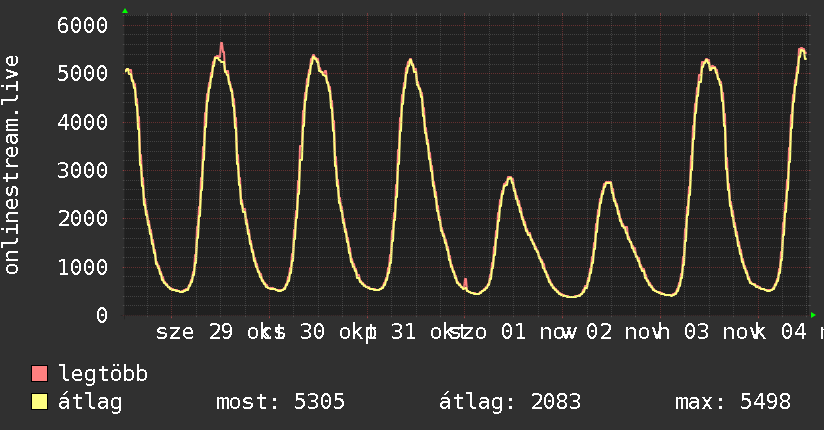The width and height of the screenshot is (824, 430).
Task: Click the y-axis label 4000
Action: click(x=83, y=122)
